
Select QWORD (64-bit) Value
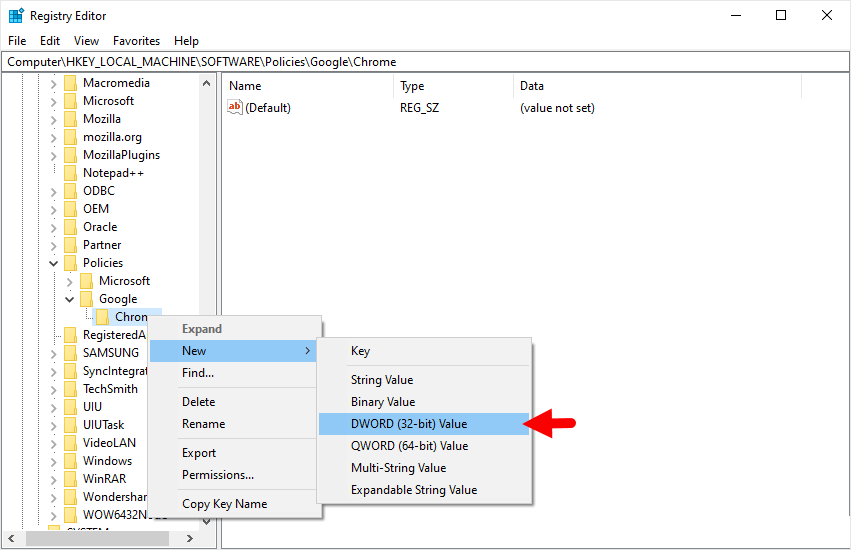coord(424,446)
